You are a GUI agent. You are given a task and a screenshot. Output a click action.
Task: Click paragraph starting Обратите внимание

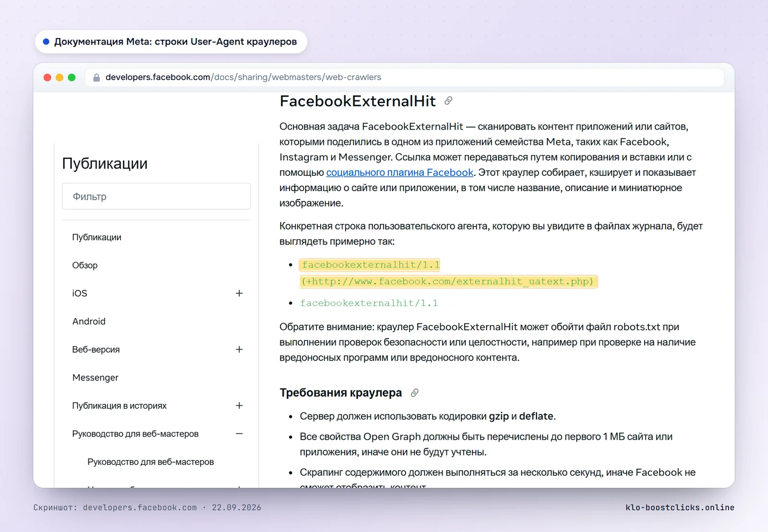tap(488, 342)
